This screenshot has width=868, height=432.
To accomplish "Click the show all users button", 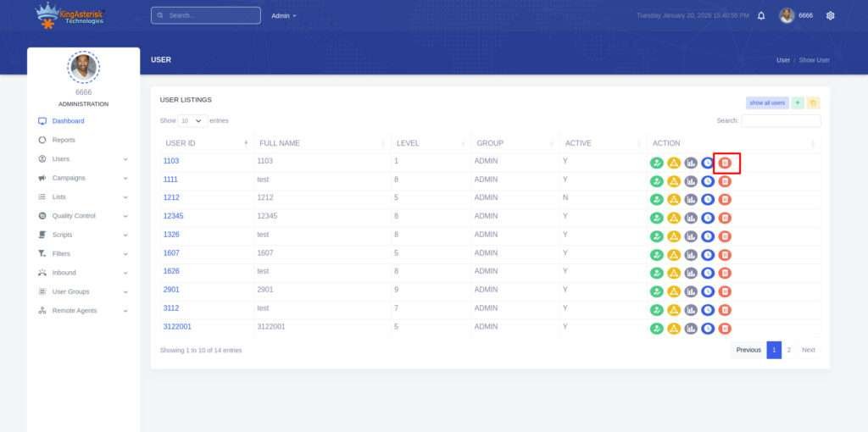I will 767,102.
